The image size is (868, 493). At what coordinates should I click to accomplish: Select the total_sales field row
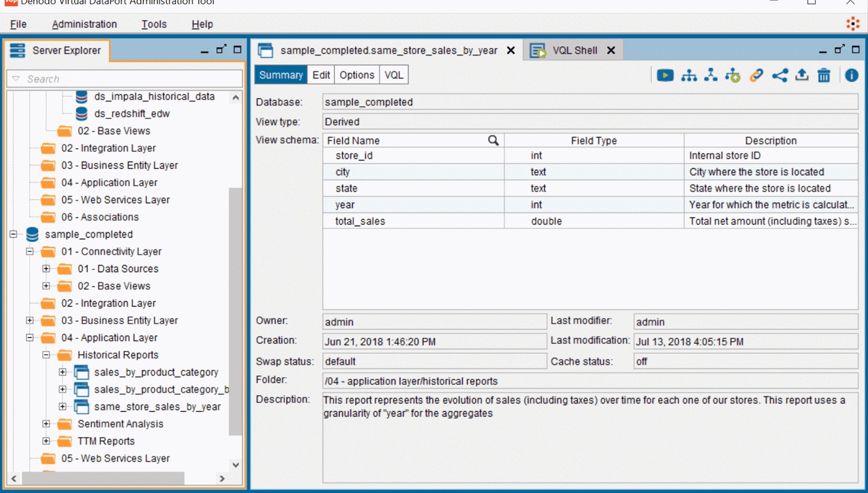pos(590,221)
